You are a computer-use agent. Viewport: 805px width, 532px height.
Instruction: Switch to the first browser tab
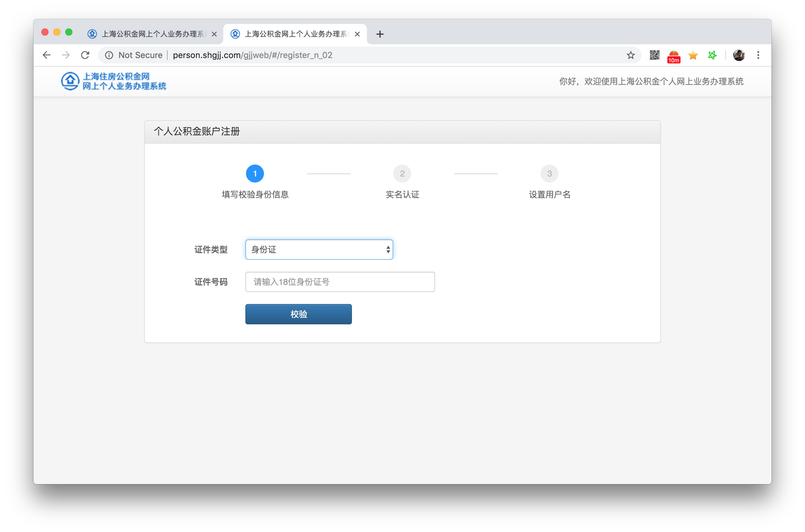coord(149,34)
